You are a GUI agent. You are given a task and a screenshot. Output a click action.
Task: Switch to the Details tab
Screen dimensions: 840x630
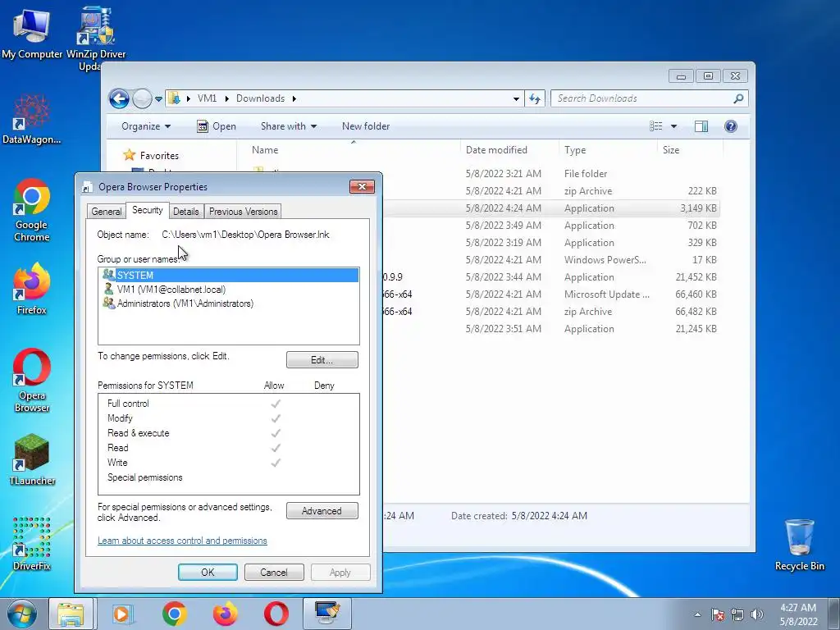186,212
